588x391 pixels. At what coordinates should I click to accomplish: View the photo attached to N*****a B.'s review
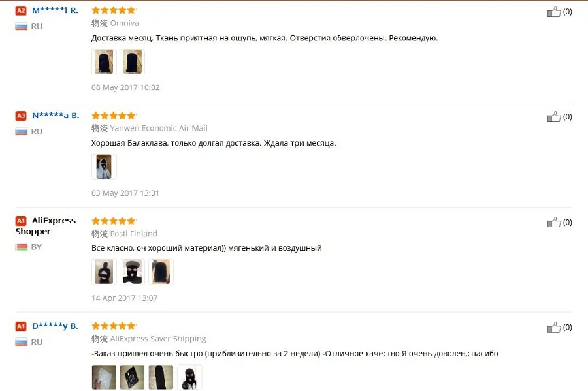click(104, 167)
